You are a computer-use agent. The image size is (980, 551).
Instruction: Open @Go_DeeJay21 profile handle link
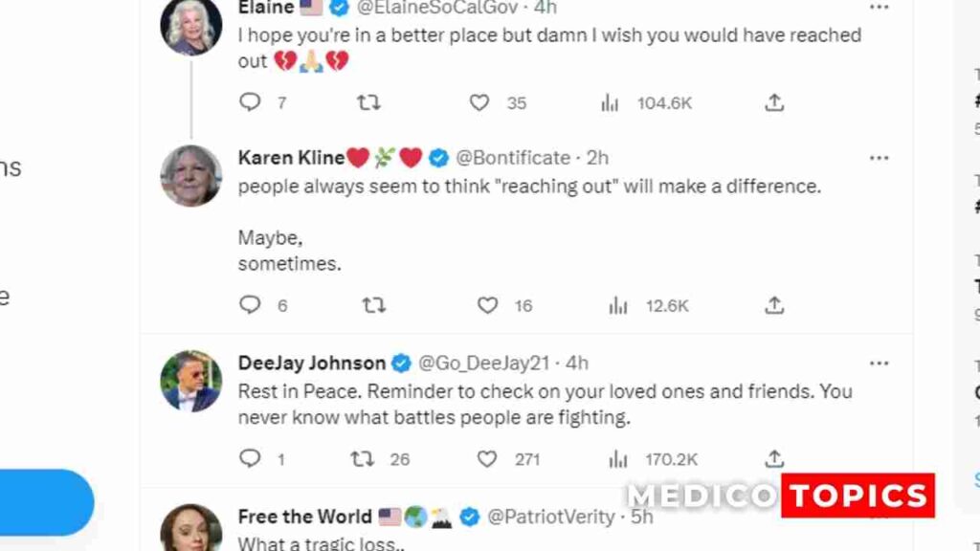tap(483, 363)
